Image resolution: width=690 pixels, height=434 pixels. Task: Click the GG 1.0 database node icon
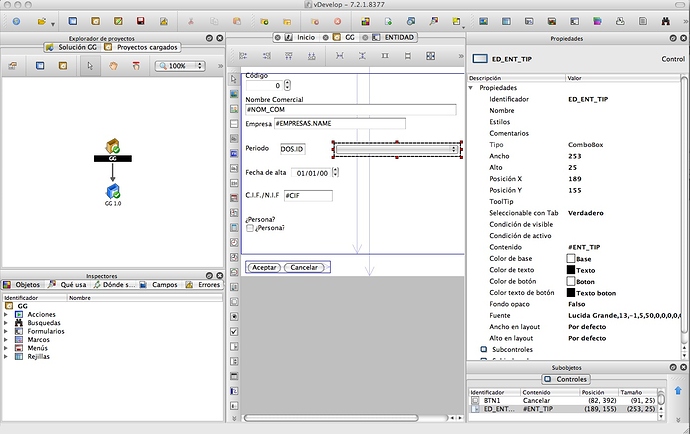(112, 189)
